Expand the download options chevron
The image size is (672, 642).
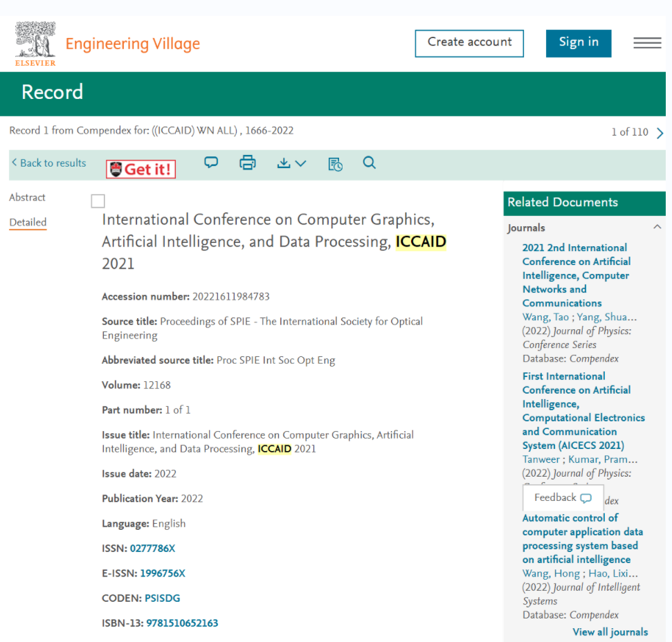301,163
